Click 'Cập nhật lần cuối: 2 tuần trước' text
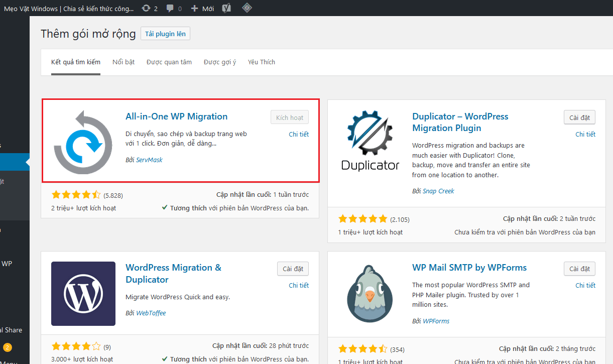Screen dimensions: 613x364 pos(549,218)
